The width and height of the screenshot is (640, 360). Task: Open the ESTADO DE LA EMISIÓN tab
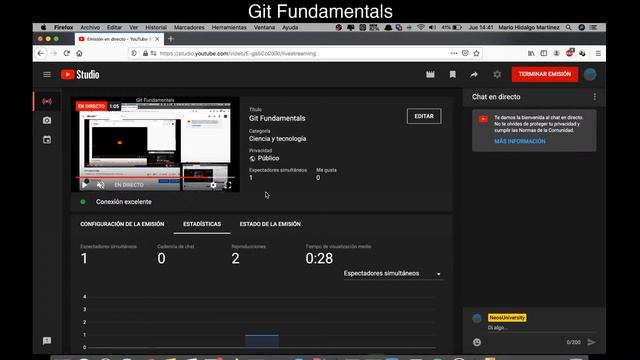click(270, 224)
